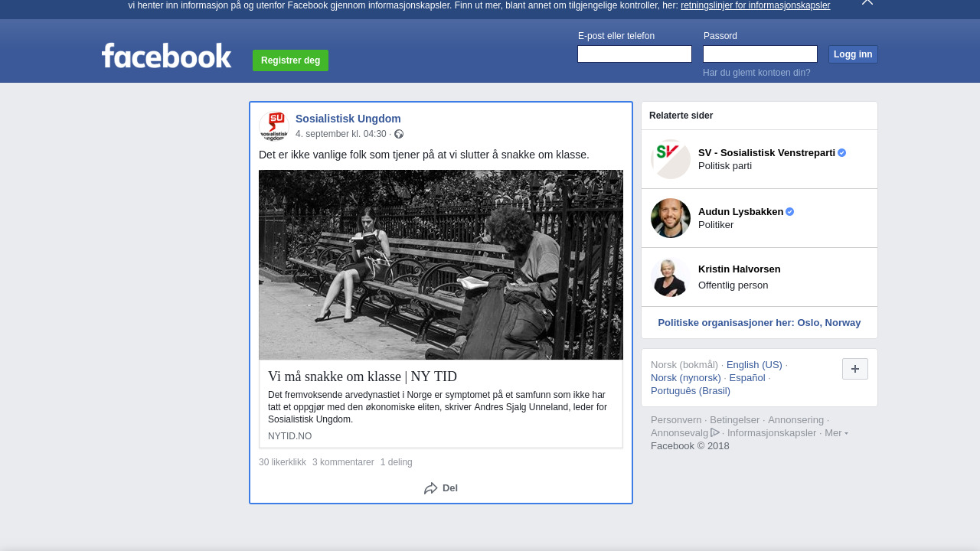Switch language to Norsk (nynorsk)

pyautogui.click(x=686, y=378)
